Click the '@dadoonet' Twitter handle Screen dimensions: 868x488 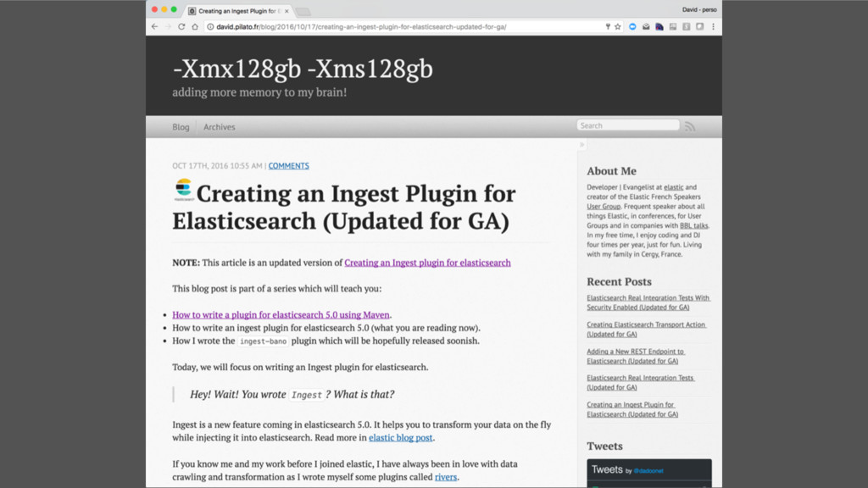tap(648, 471)
